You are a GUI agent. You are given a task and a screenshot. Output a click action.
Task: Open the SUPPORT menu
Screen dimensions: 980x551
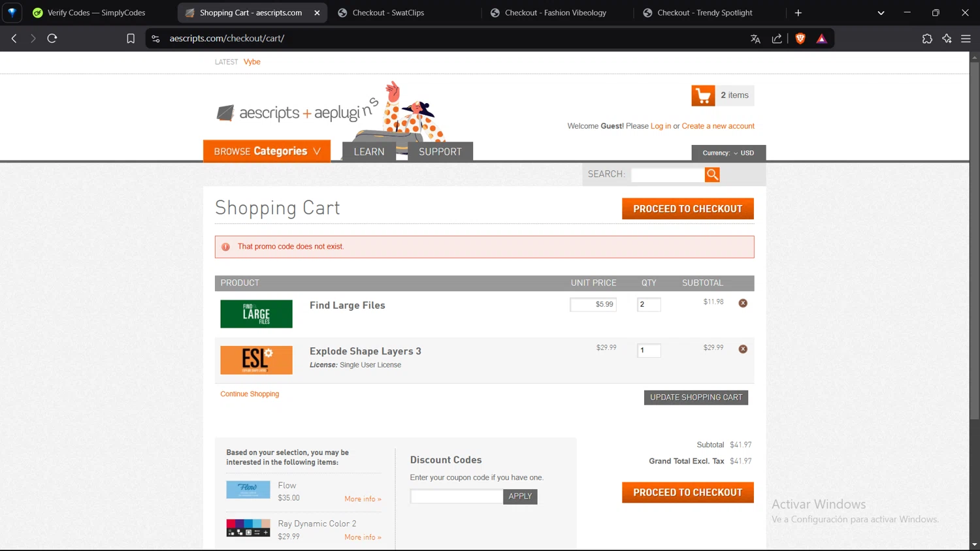440,151
